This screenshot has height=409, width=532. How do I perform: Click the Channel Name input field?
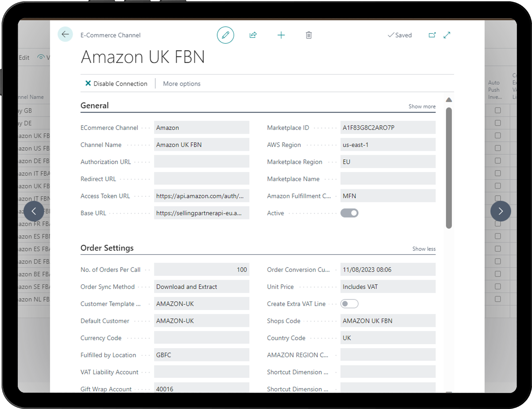coord(202,145)
